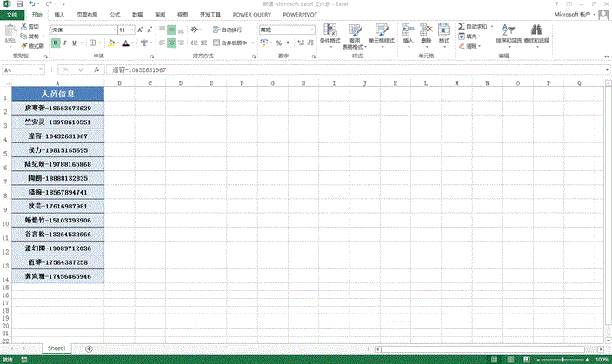Open the Insert (插入) ribbon tab

[x=58, y=15]
